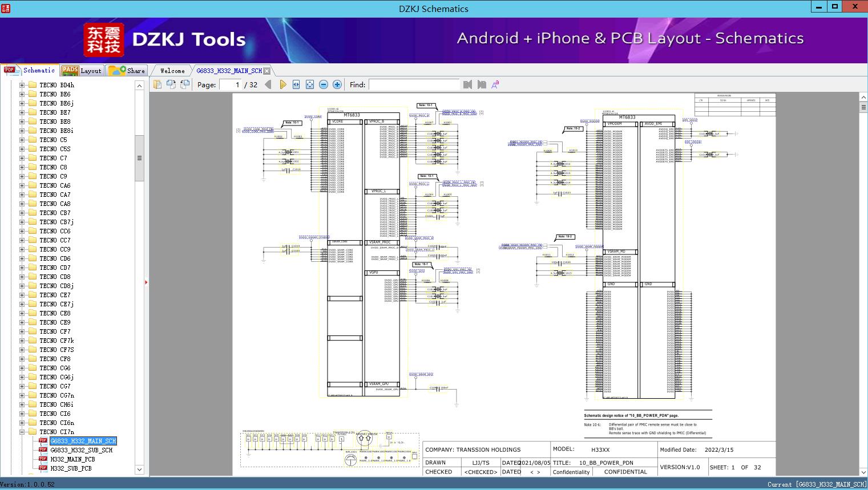Open H332_MAIN_PCB file
This screenshot has height=490, width=868.
click(x=72, y=459)
